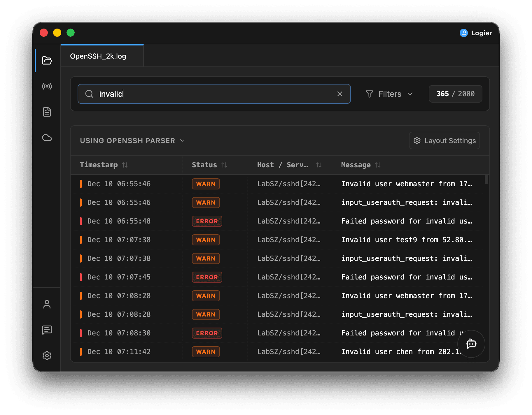Switch to the OpenSSH_2k.log tab
Viewport: 532px width, 415px height.
pyautogui.click(x=102, y=56)
